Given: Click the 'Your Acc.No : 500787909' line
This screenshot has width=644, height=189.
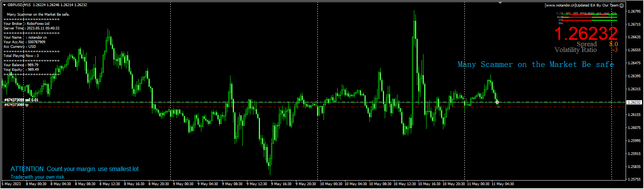Looking at the screenshot, I should pos(25,42).
